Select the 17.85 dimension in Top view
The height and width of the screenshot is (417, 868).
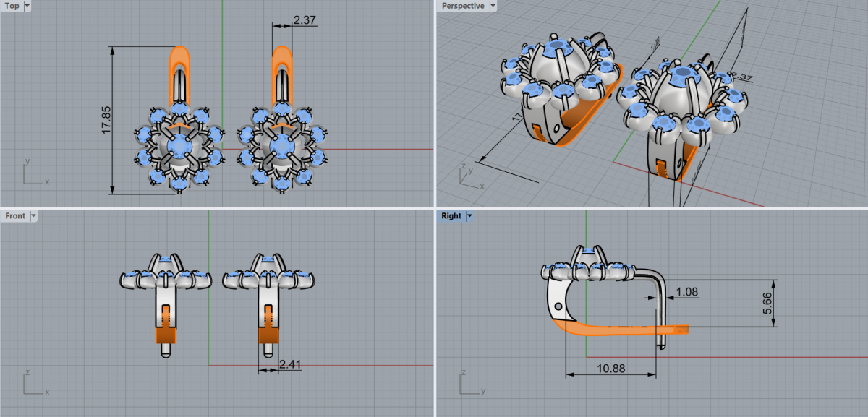[106, 120]
